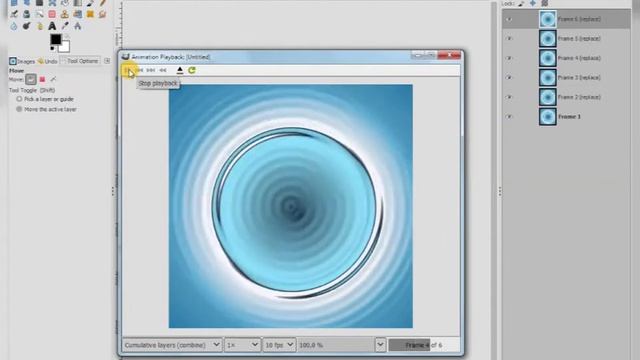Select the 'Frame 2 (replace)' layer name
The width and height of the screenshot is (640, 360).
[x=579, y=97]
